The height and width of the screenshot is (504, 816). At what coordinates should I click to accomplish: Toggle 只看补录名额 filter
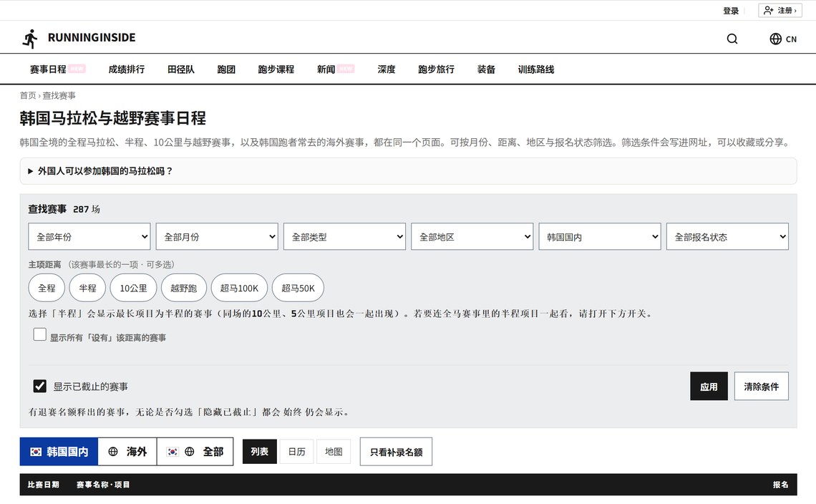point(396,452)
